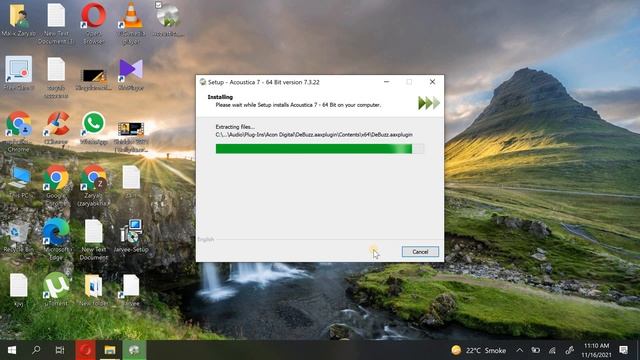The width and height of the screenshot is (640, 360).
Task: Open taskbar search
Action: tap(36, 350)
